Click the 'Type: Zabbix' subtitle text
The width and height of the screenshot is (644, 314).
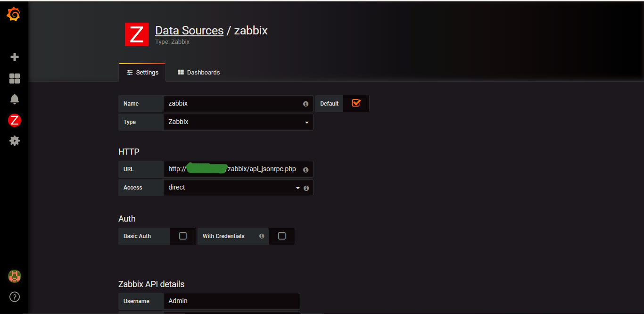[x=173, y=42]
